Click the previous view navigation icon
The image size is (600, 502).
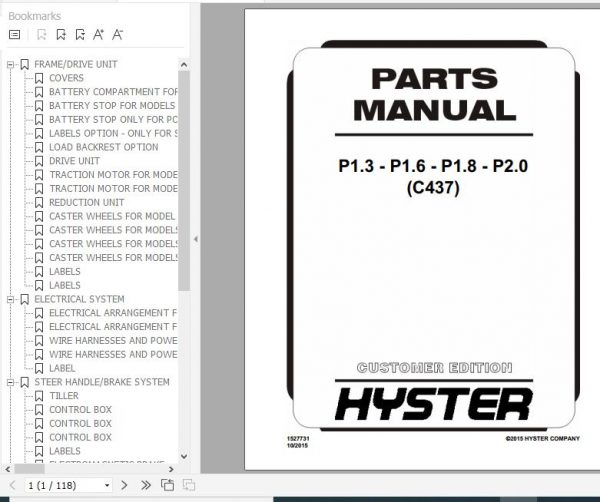[167, 485]
